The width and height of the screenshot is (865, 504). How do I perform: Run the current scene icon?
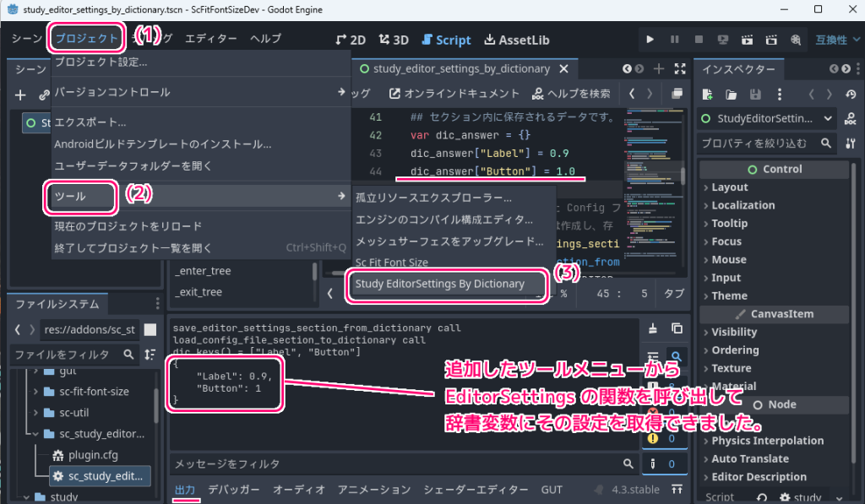tap(747, 39)
